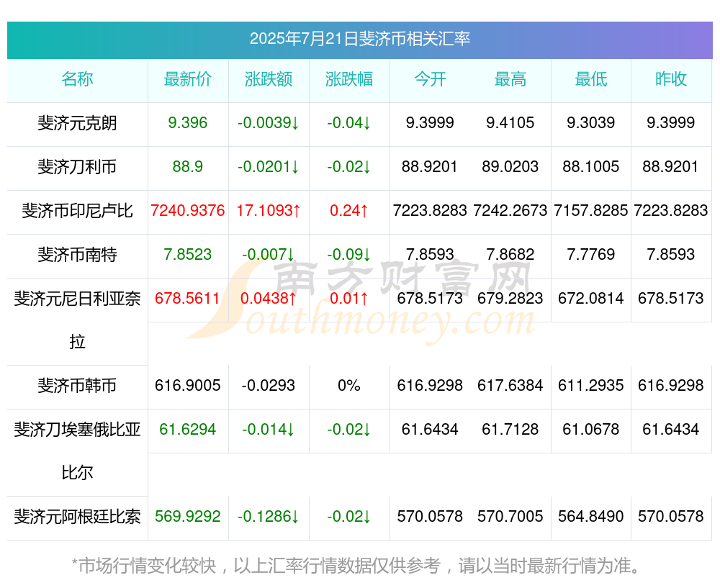Click highest value 61.7128
This screenshot has width=720, height=588.
(x=510, y=429)
